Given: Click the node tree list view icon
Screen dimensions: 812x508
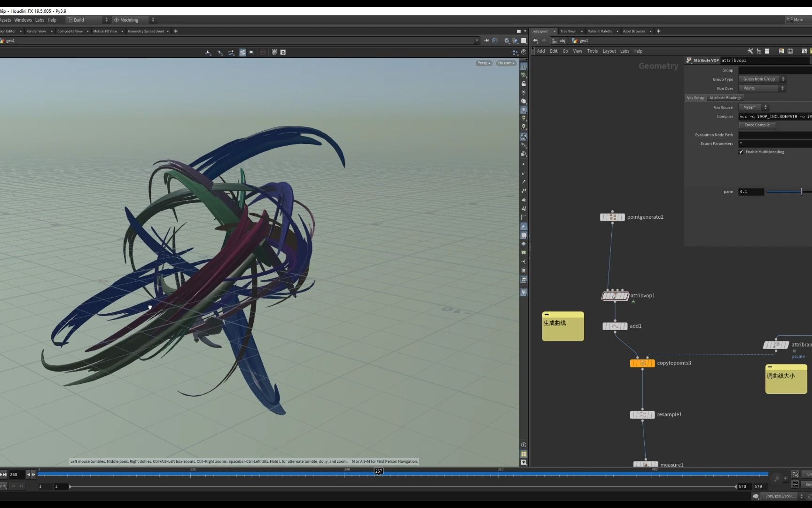Looking at the screenshot, I should 758,51.
